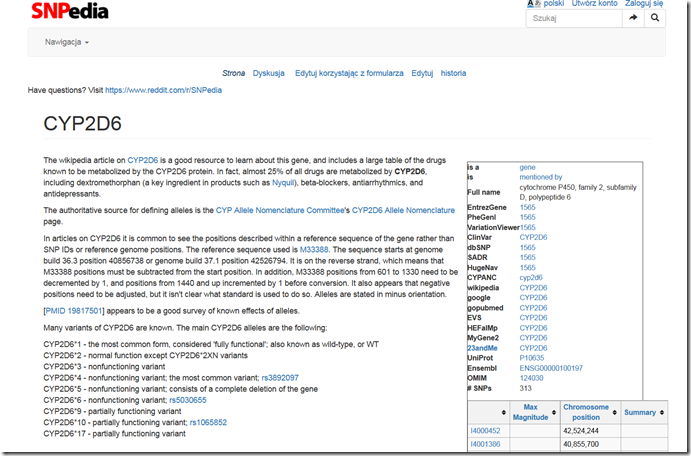Open OMIM 124030 link
Screen dimensions: 691x456
[x=531, y=378]
